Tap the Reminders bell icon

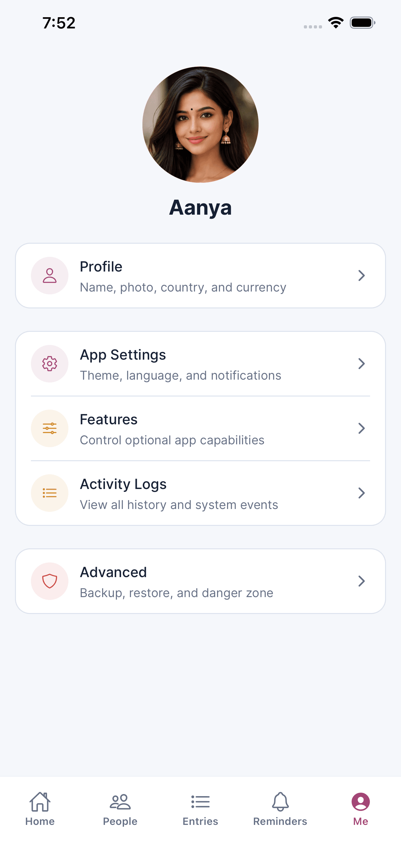coord(280,802)
